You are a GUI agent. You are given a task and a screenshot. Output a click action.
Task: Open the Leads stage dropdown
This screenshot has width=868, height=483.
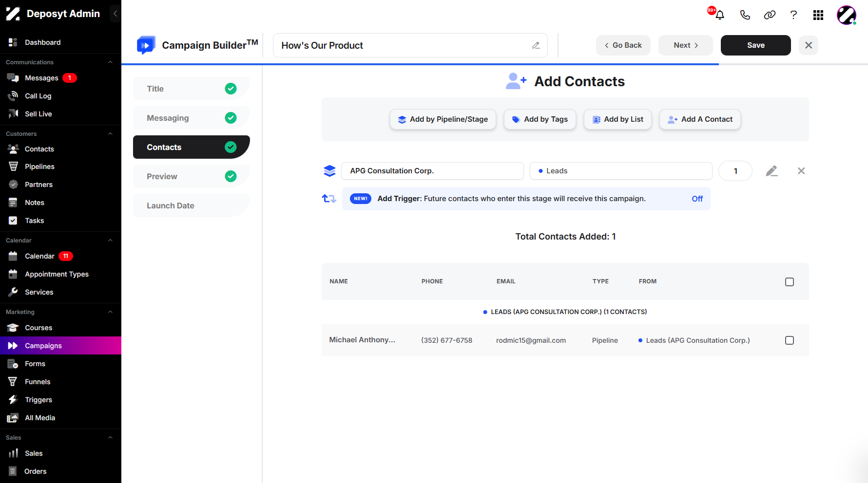point(621,171)
